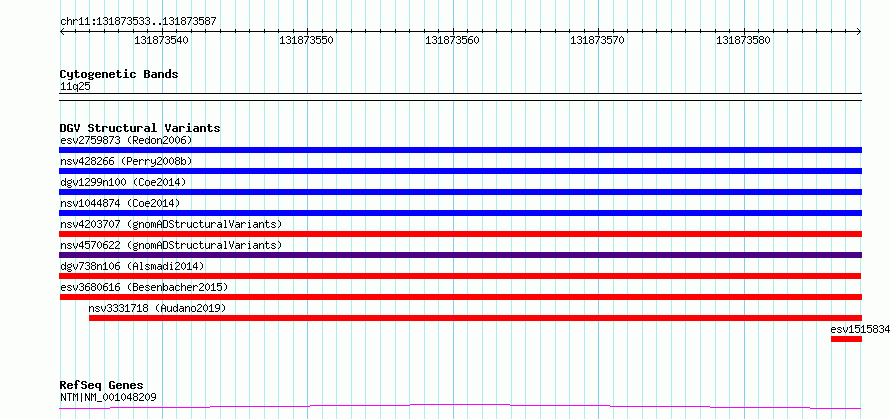Click the blue bar under dgv1299n100

pos(460,192)
